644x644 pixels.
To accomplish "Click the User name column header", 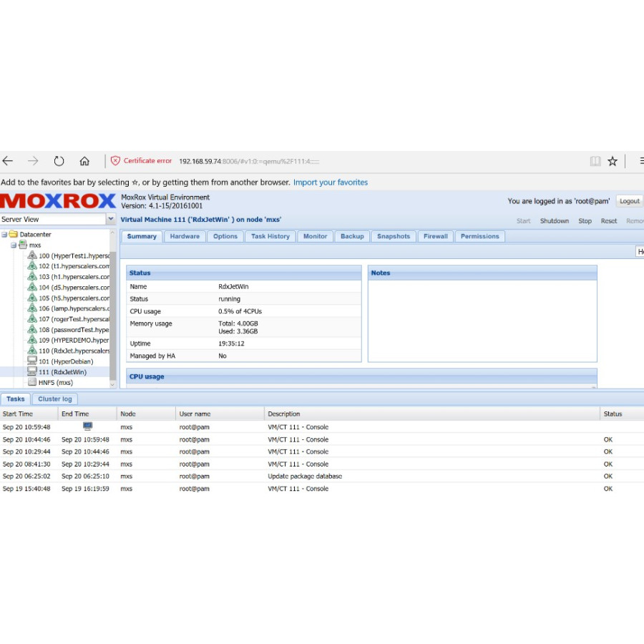I will pos(220,414).
